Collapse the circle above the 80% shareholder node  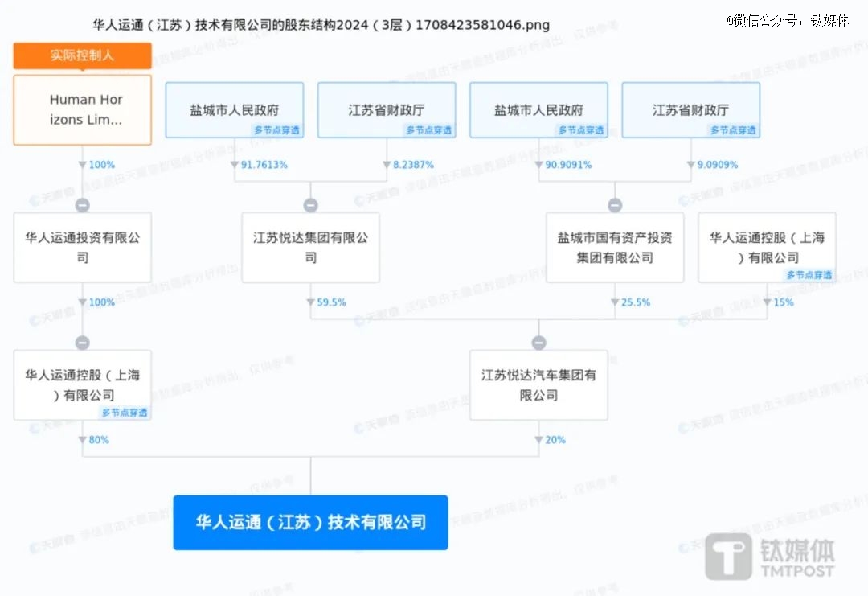[83, 343]
